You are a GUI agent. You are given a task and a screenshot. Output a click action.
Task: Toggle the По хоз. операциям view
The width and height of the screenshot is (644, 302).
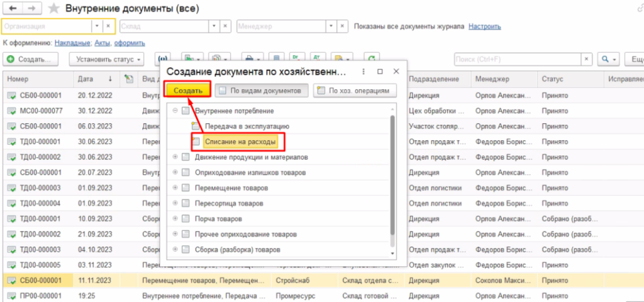click(355, 91)
